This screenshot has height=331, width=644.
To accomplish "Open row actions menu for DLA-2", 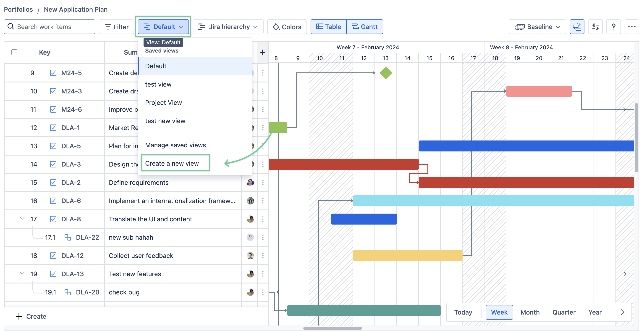I will point(263,183).
